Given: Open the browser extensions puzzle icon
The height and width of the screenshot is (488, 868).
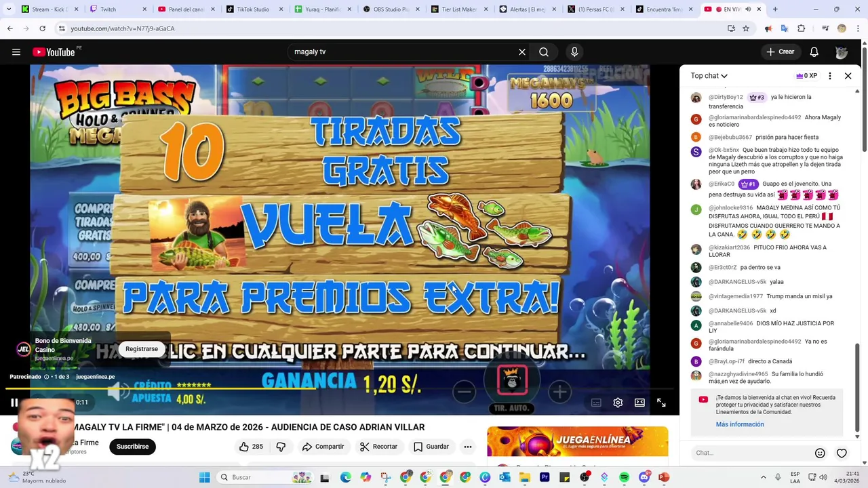Looking at the screenshot, I should coord(802,28).
